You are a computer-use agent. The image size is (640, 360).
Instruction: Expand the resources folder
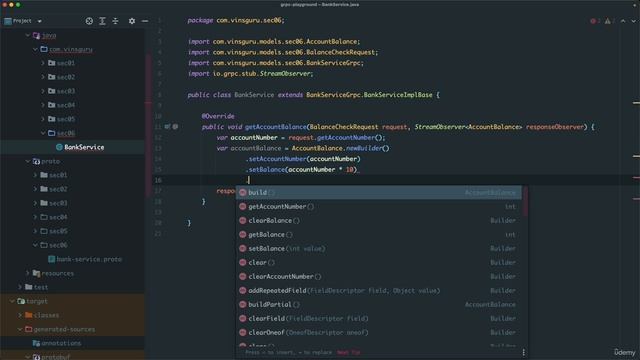tap(28, 273)
